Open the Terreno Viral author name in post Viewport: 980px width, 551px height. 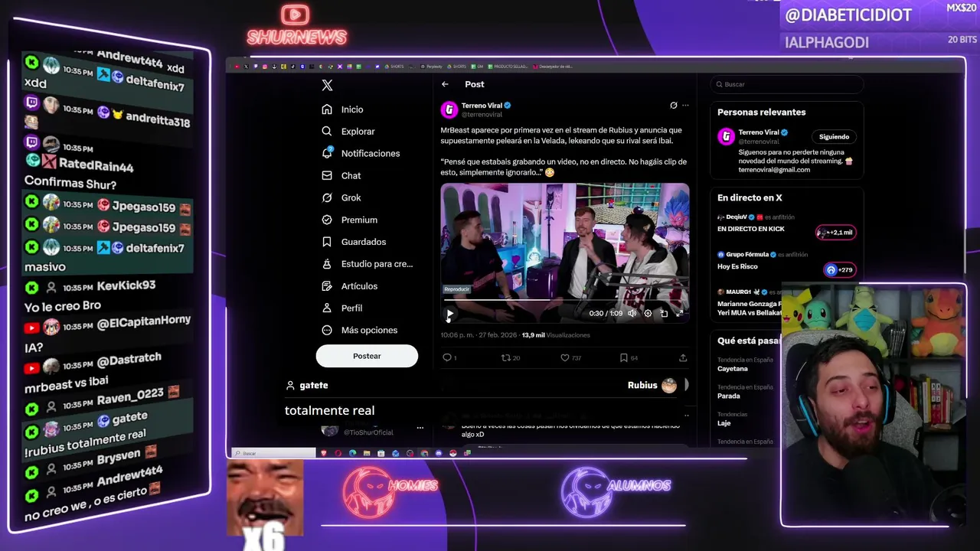pyautogui.click(x=482, y=106)
